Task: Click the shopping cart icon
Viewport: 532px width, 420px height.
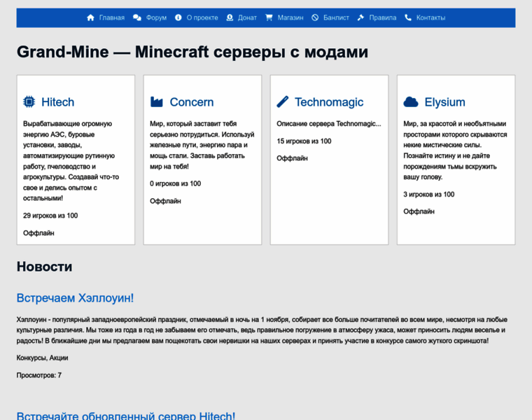Action: click(269, 17)
